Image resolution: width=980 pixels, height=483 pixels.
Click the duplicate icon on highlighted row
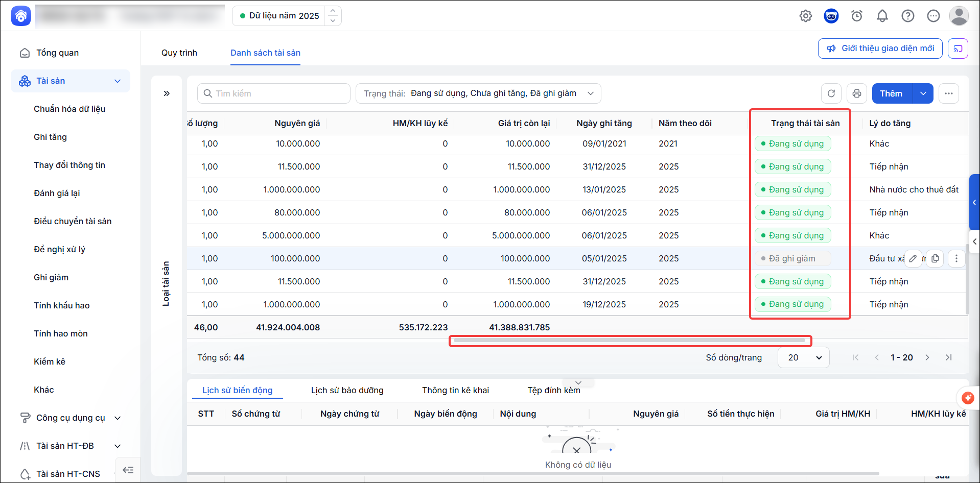pyautogui.click(x=935, y=258)
